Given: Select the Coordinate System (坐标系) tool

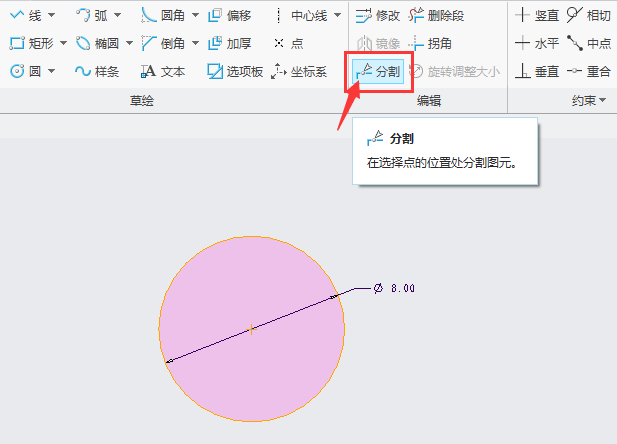Looking at the screenshot, I should pos(299,72).
